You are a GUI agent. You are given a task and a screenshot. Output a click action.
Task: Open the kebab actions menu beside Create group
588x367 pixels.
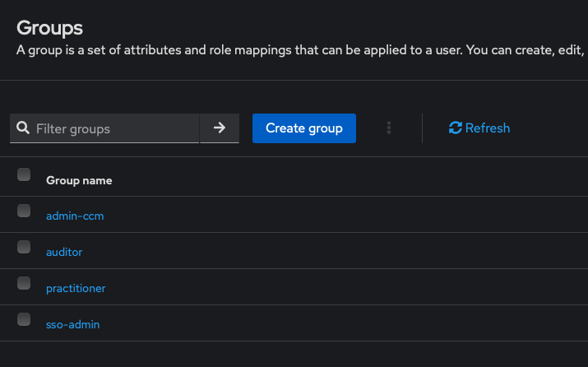tap(389, 128)
